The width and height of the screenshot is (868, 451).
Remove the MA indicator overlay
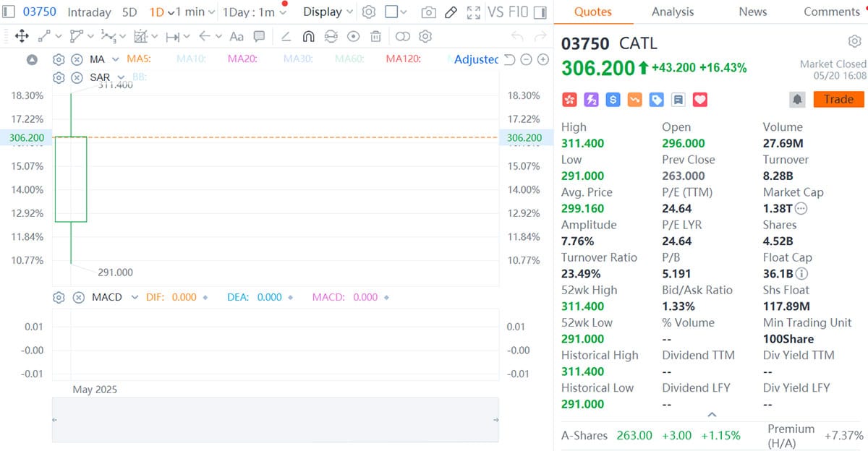click(x=78, y=59)
